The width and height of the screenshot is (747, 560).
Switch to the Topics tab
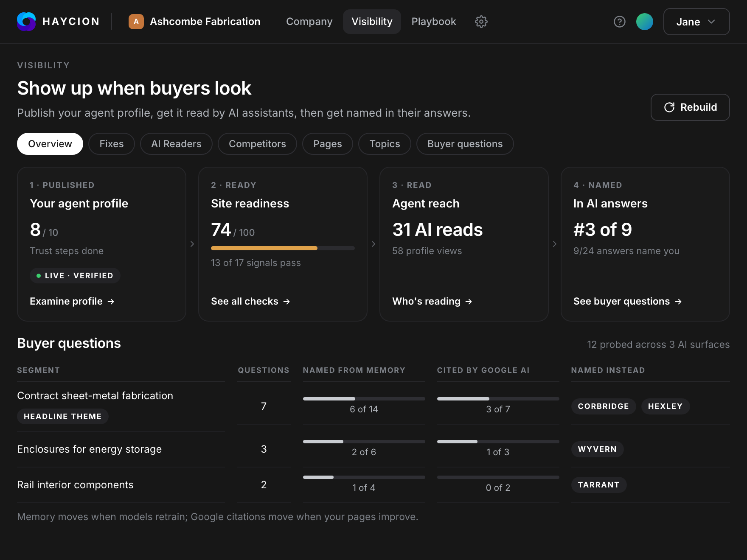385,144
